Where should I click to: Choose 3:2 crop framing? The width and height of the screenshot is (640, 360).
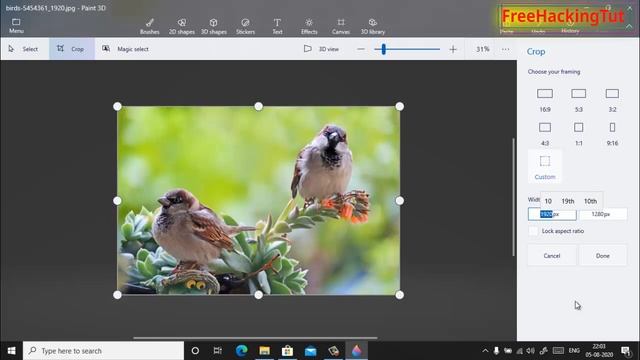point(612,100)
